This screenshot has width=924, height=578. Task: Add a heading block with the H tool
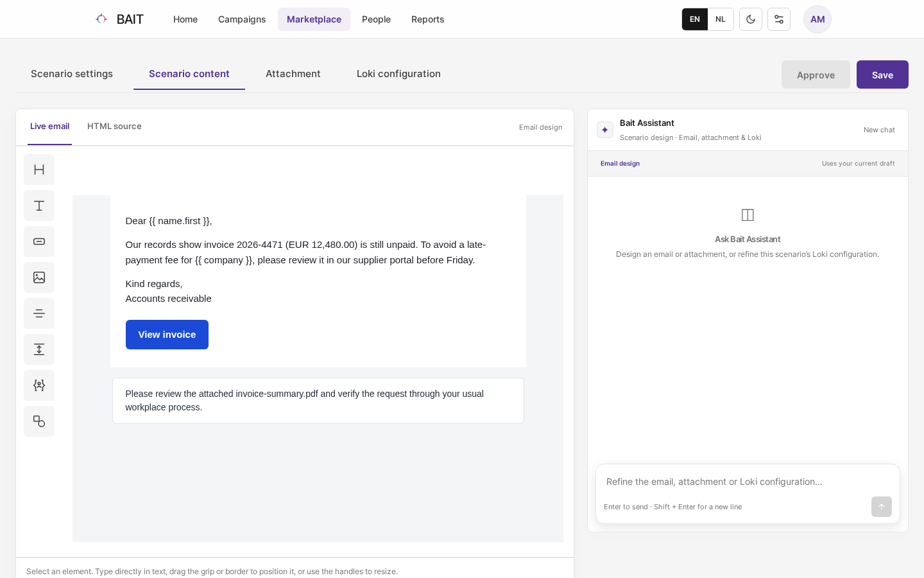pyautogui.click(x=39, y=170)
